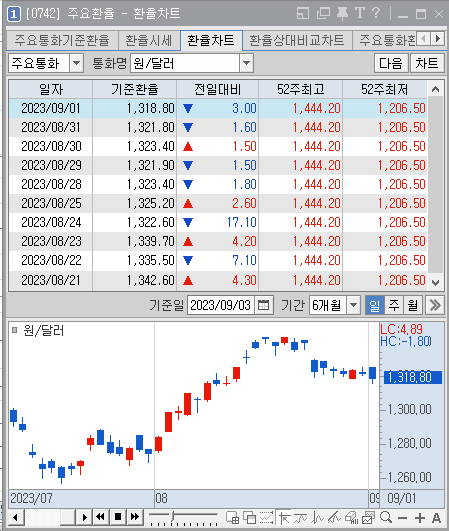The image size is (449, 531).
Task: Click the 1,318.80 price label on chart axis
Action: pyautogui.click(x=413, y=377)
